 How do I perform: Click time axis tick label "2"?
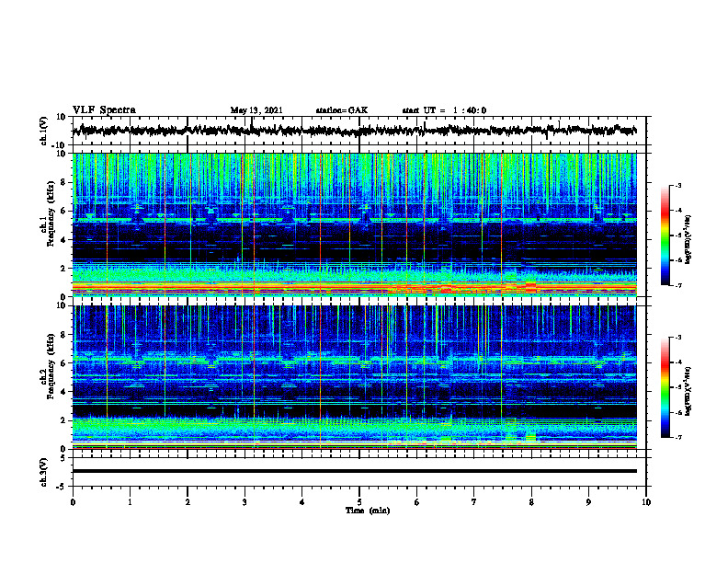point(188,502)
